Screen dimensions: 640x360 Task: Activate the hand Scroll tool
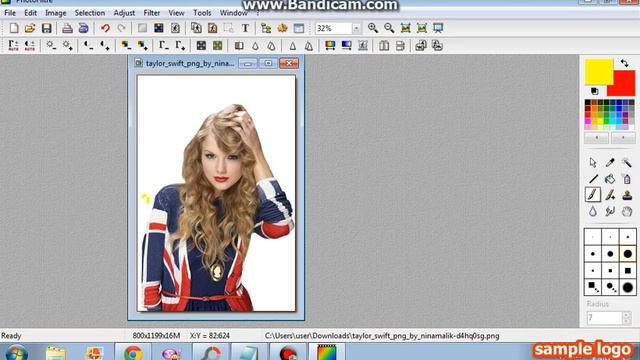click(x=627, y=211)
